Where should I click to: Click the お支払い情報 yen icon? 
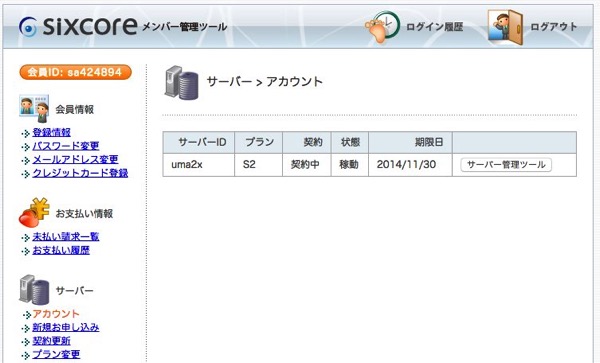point(34,212)
